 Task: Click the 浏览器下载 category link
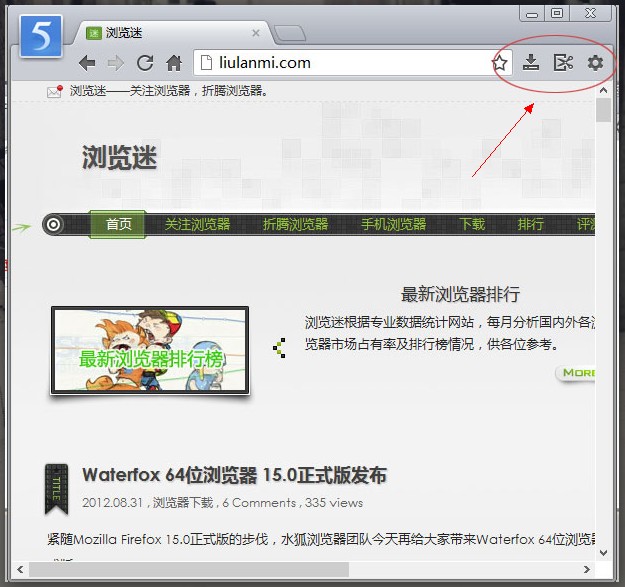183,503
